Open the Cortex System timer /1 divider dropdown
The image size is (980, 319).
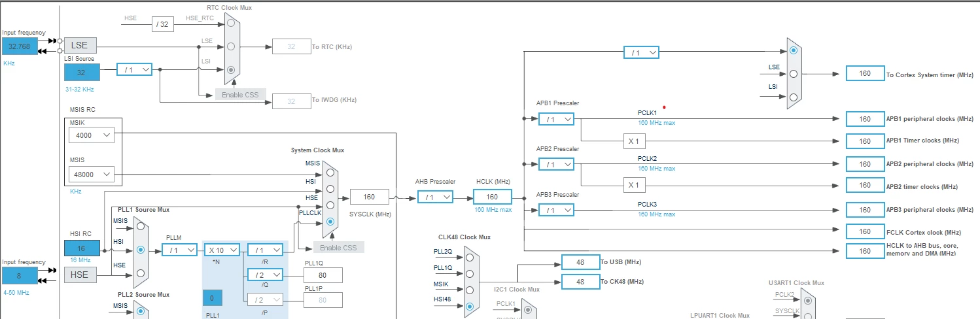coord(641,52)
